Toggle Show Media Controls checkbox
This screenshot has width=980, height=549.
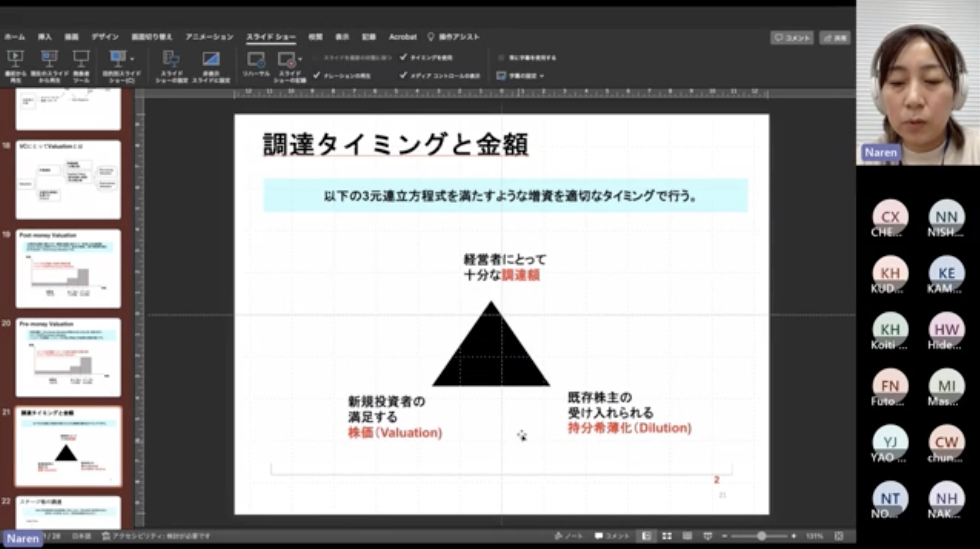pos(403,75)
